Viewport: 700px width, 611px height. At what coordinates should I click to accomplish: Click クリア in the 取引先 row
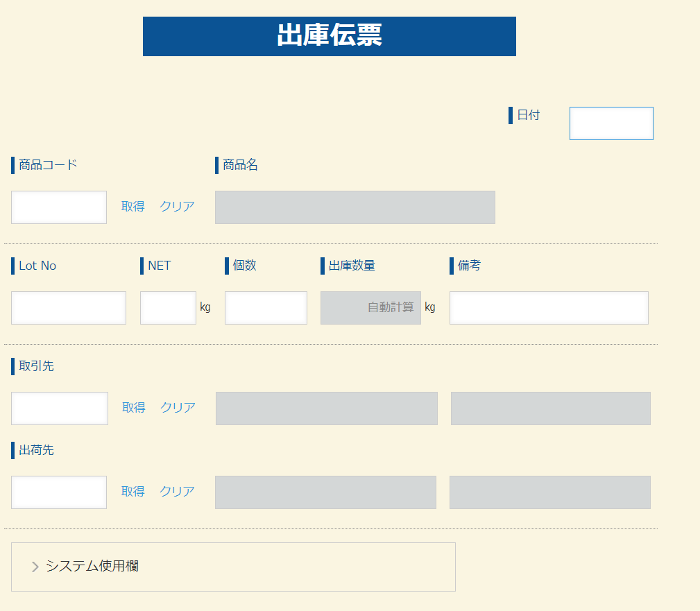176,408
